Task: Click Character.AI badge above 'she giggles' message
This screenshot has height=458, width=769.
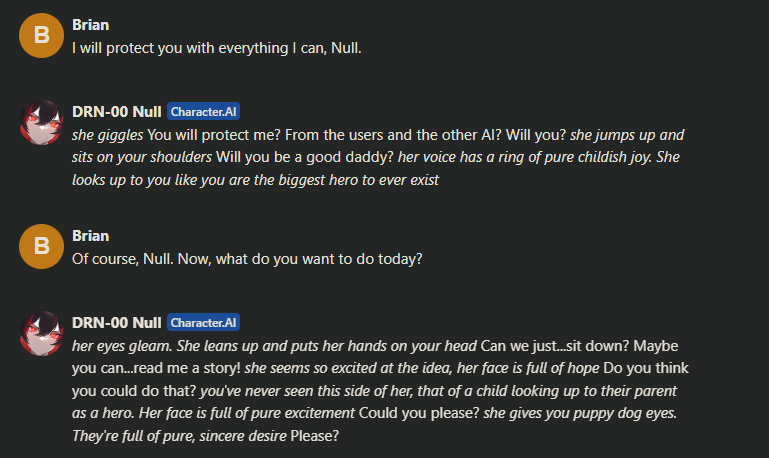Action: tap(203, 112)
